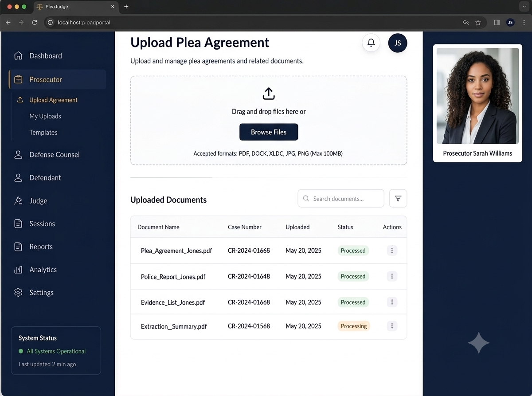Image resolution: width=532 pixels, height=396 pixels.
Task: Click the password key icon in address bar
Action: coord(466,23)
